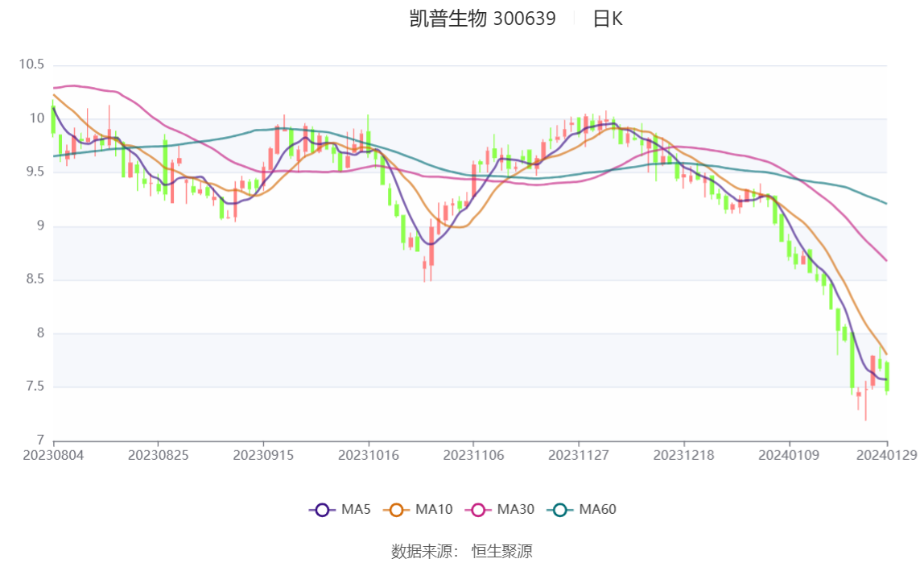924x563 pixels.
Task: Hide the MA5 line via legend label
Action: click(356, 509)
